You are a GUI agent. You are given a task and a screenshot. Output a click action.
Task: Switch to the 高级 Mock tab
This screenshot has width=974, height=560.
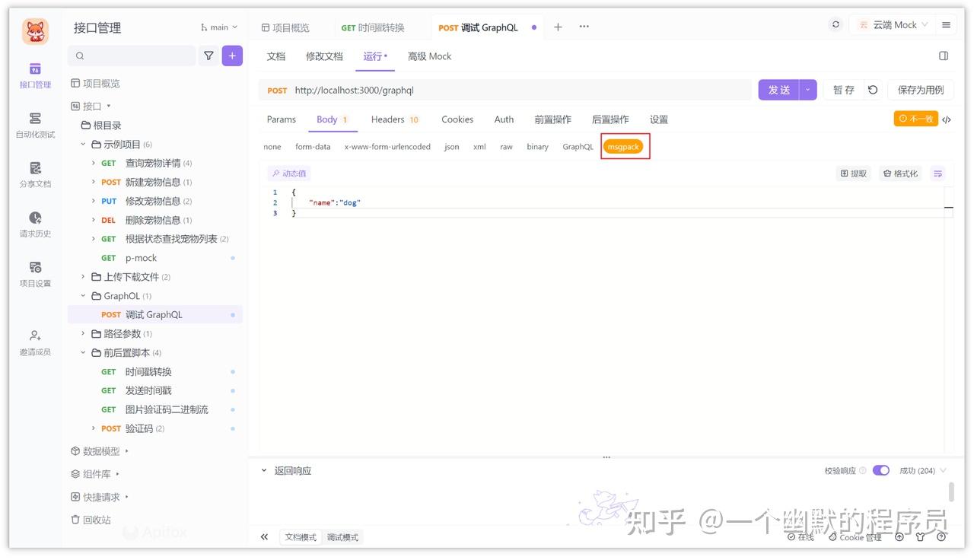pyautogui.click(x=429, y=56)
